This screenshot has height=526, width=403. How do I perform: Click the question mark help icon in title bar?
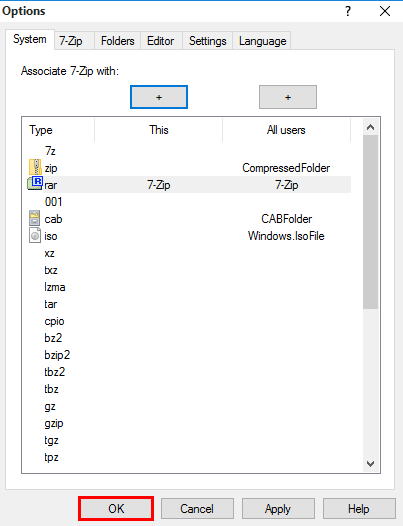[348, 11]
